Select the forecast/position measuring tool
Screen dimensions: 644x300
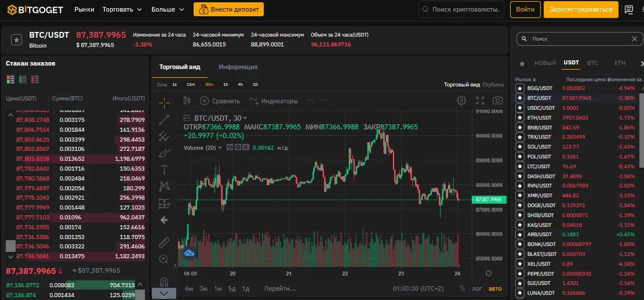tap(164, 203)
